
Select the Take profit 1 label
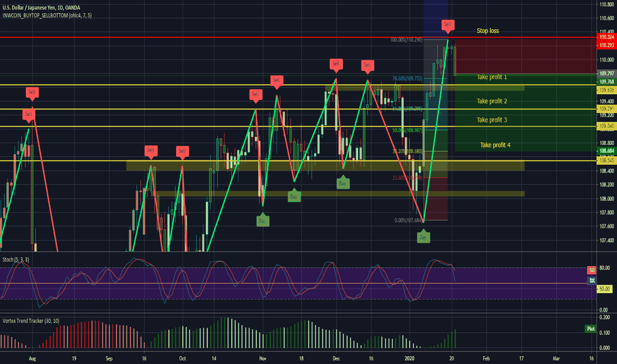click(492, 77)
